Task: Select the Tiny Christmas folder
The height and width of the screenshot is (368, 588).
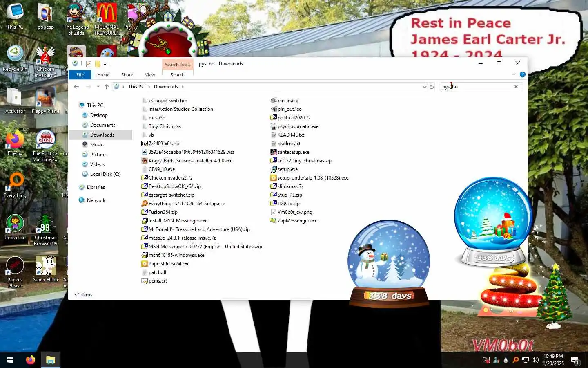Action: tap(161, 126)
